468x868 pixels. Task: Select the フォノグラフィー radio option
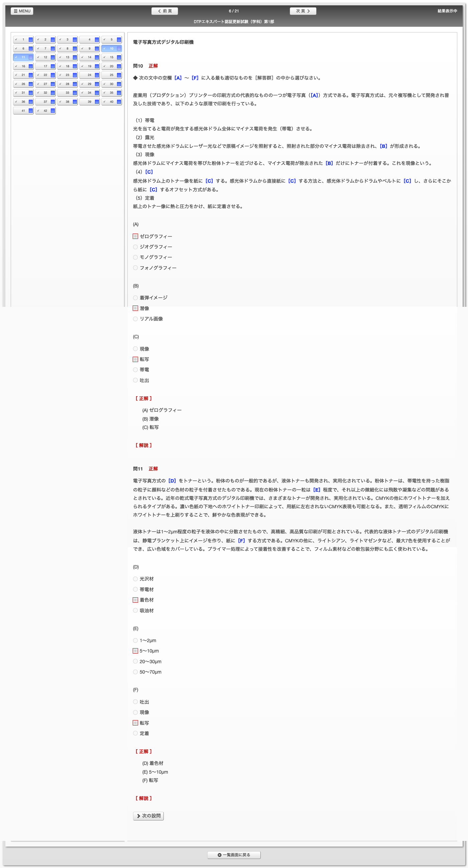[x=135, y=268]
